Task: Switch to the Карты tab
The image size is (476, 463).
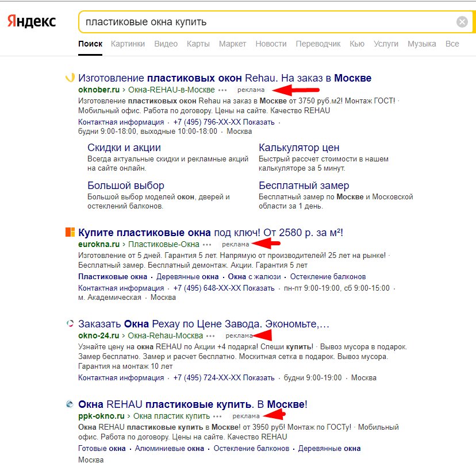Action: tap(198, 44)
